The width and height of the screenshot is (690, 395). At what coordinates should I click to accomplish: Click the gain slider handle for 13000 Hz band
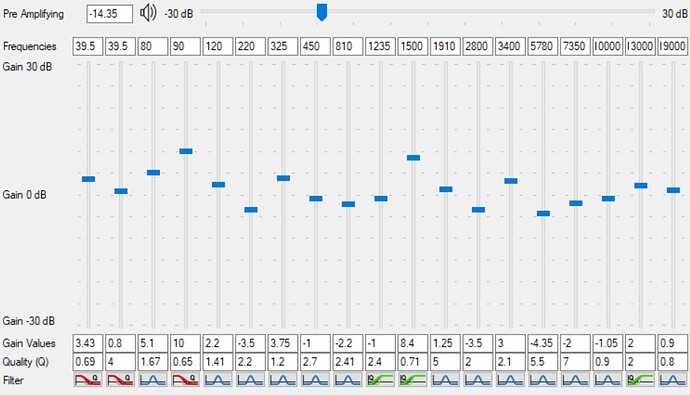[x=641, y=186]
